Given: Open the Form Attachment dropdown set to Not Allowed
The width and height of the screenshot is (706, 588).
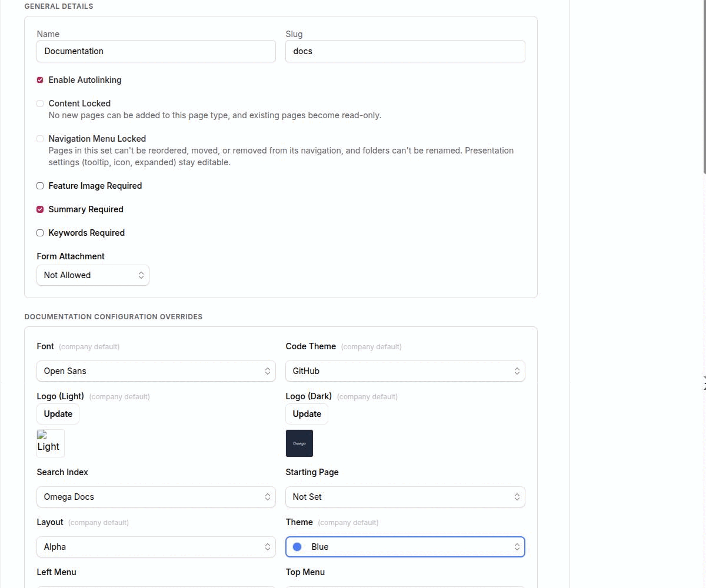Looking at the screenshot, I should pos(93,275).
